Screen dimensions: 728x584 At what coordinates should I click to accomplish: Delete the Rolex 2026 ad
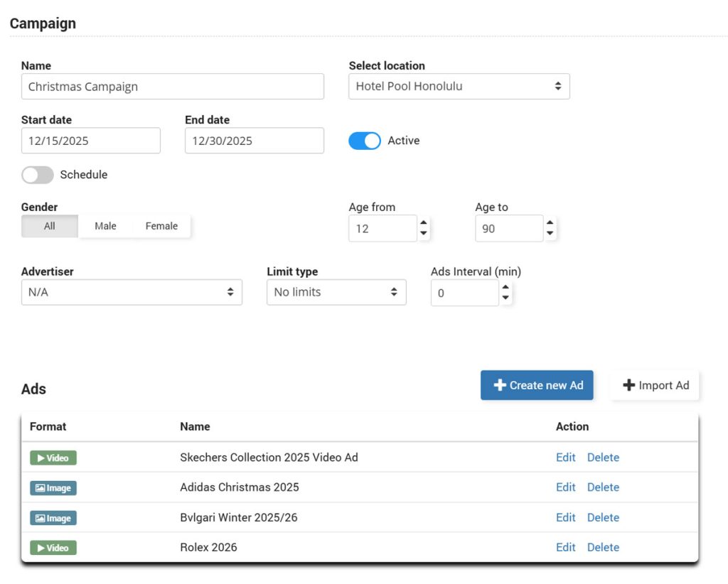603,547
